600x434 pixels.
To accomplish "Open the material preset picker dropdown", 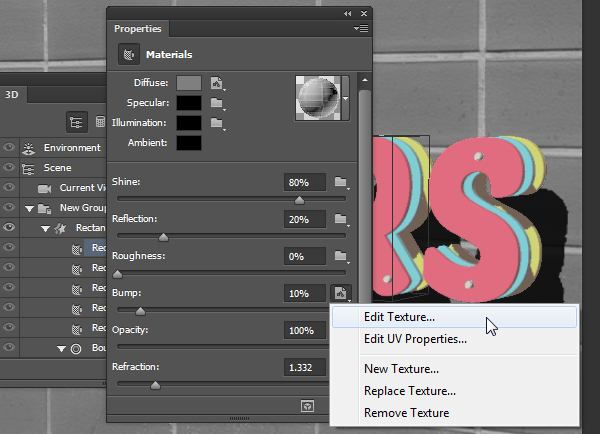I will click(x=347, y=99).
